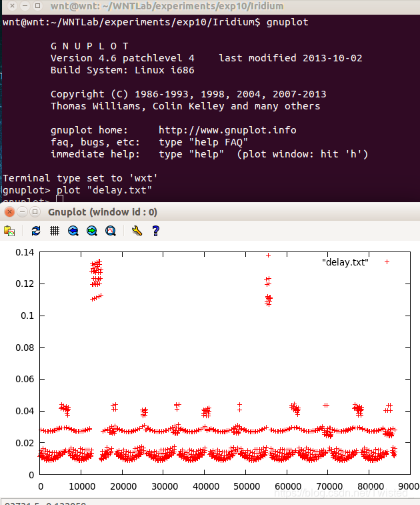Image resolution: width=420 pixels, height=505 pixels.
Task: Click the 0.14 y-axis label
Action: [x=25, y=252]
